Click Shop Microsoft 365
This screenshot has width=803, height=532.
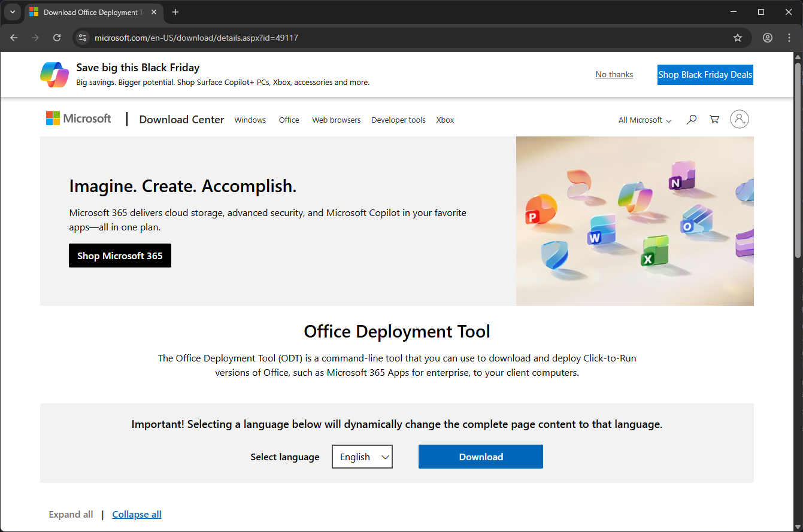120,256
